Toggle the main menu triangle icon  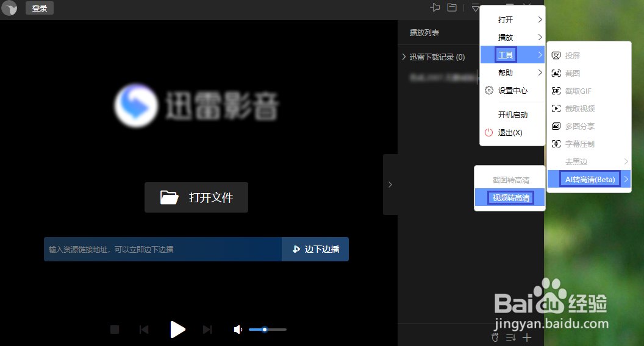click(x=475, y=7)
